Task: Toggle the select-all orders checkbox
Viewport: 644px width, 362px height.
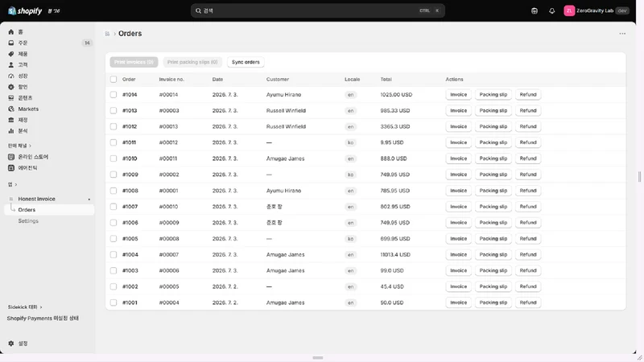Action: pyautogui.click(x=114, y=79)
